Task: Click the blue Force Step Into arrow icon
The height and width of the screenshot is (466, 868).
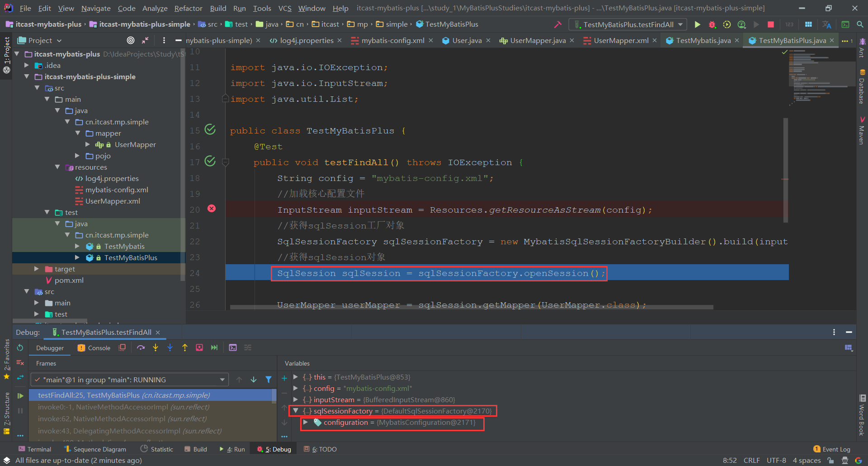Action: click(170, 347)
